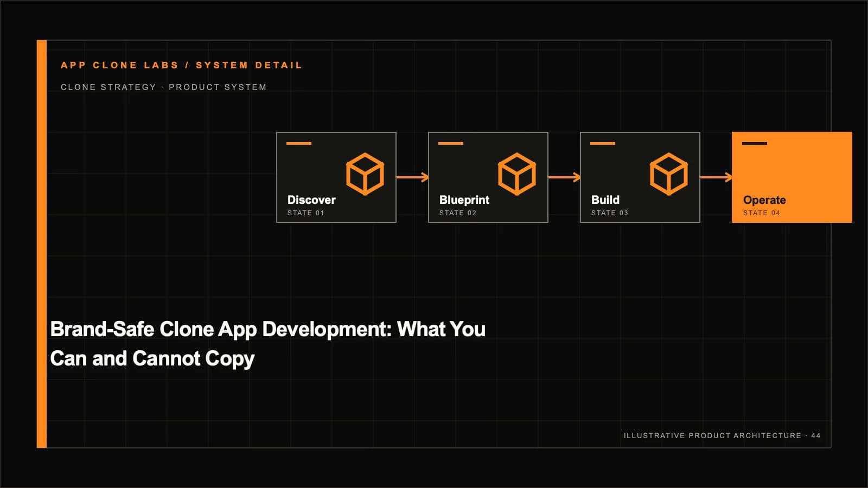Screen dimensions: 868x488
Task: Click the arrow from Build to Operate
Action: [x=716, y=177]
